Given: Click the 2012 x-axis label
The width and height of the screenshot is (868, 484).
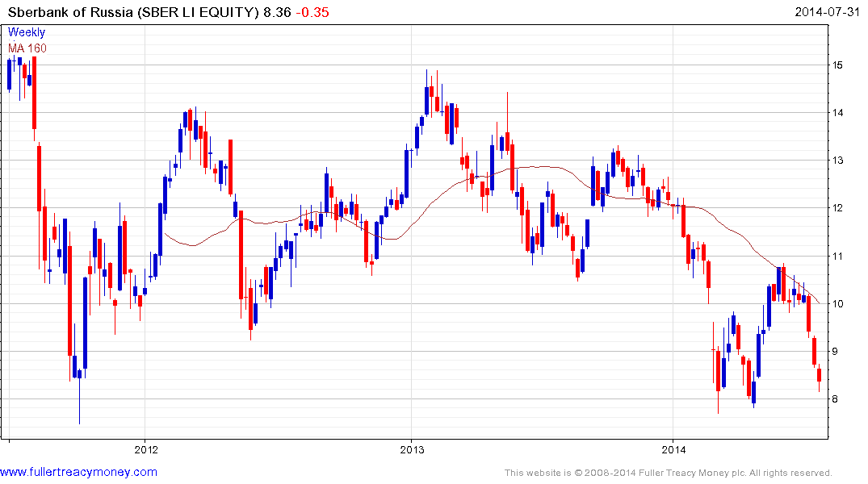Looking at the screenshot, I should coord(145,449).
